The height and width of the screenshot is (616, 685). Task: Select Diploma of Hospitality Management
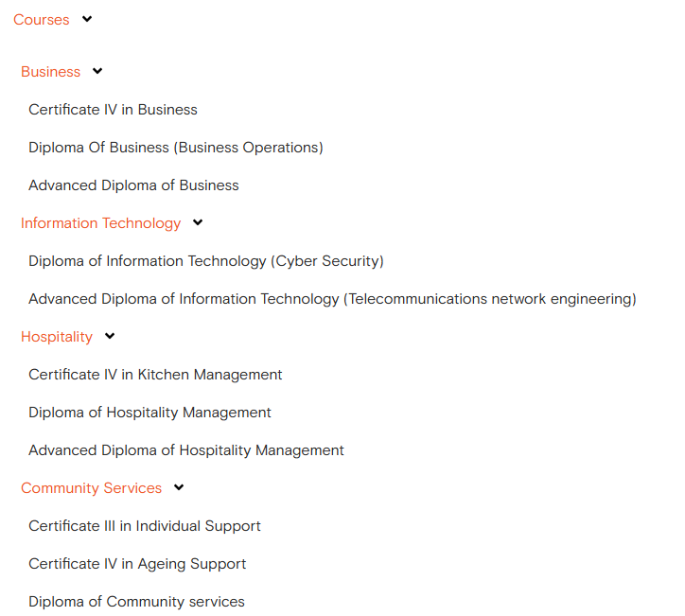(149, 413)
